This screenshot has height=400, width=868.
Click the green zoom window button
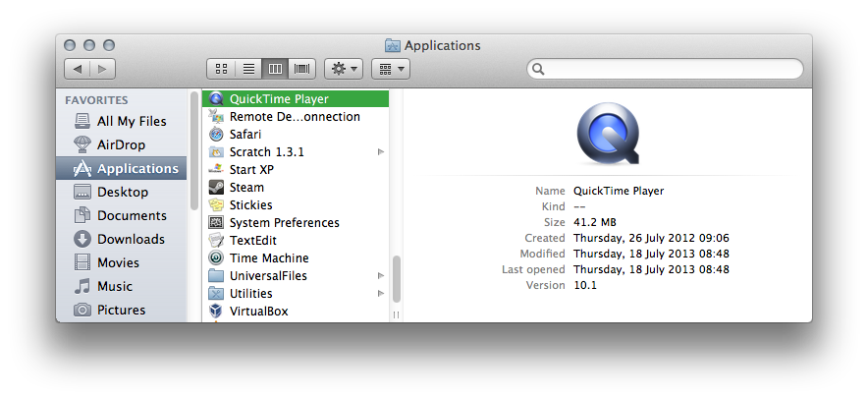click(109, 45)
